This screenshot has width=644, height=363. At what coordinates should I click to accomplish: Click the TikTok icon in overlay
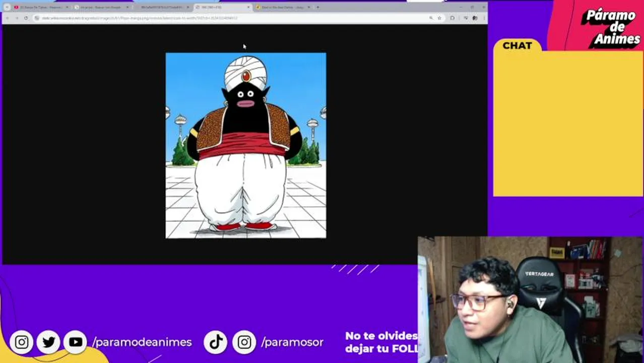(x=216, y=342)
